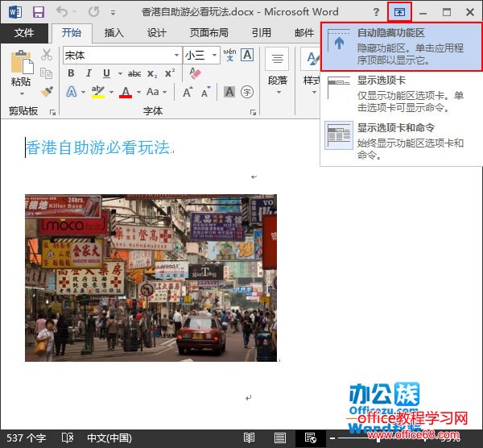Expand the font size dropdown 小三
This screenshot has width=483, height=448.
coord(214,56)
